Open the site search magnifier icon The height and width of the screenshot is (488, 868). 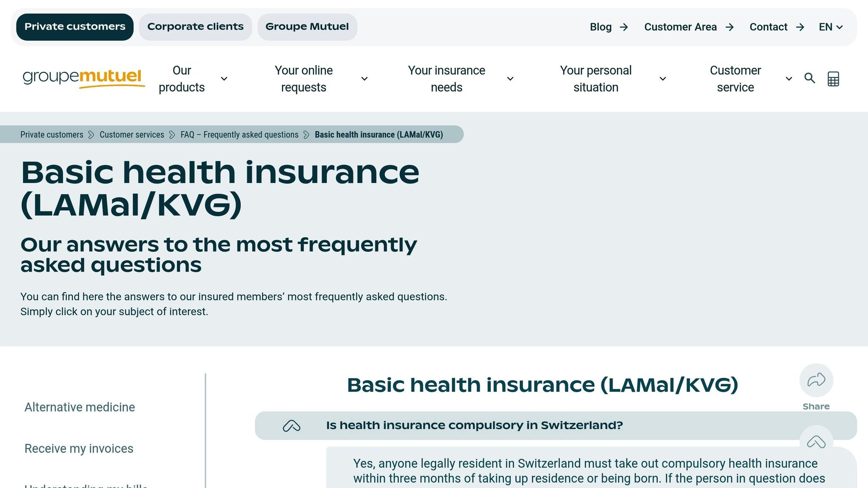pos(810,78)
